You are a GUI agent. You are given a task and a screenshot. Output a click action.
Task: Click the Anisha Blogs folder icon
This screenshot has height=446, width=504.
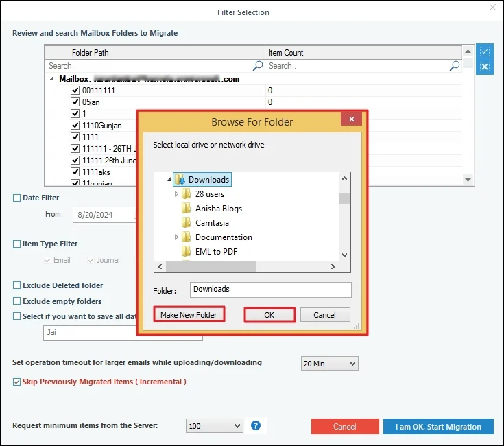point(186,209)
